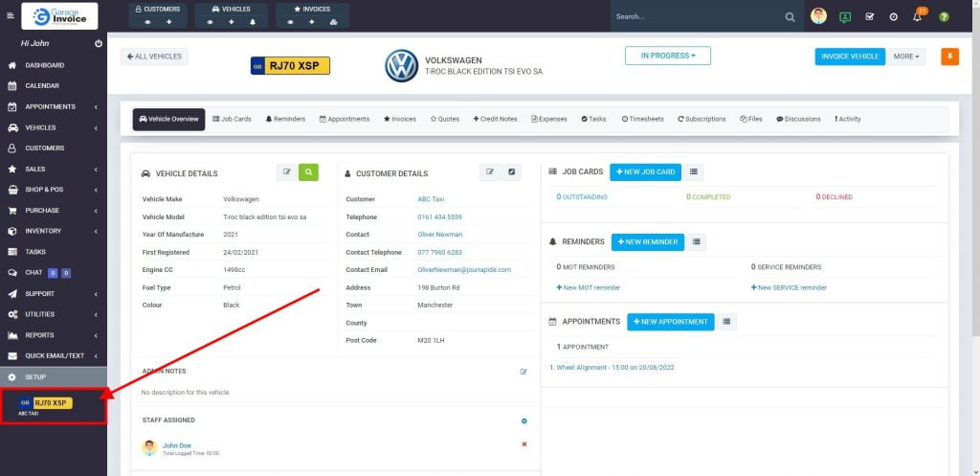Viewport: 980px width, 476px height.
Task: Expand Vehicles sidebar menu
Action: pyautogui.click(x=54, y=127)
